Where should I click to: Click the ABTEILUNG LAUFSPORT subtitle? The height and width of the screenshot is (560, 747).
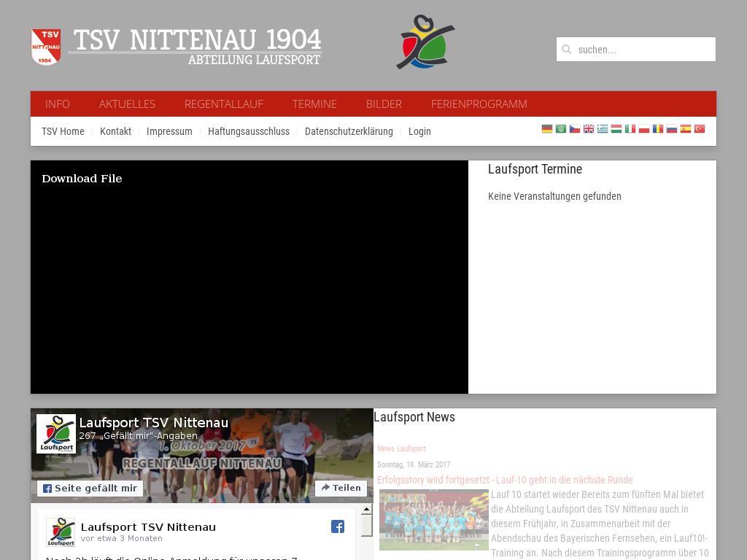pyautogui.click(x=254, y=60)
